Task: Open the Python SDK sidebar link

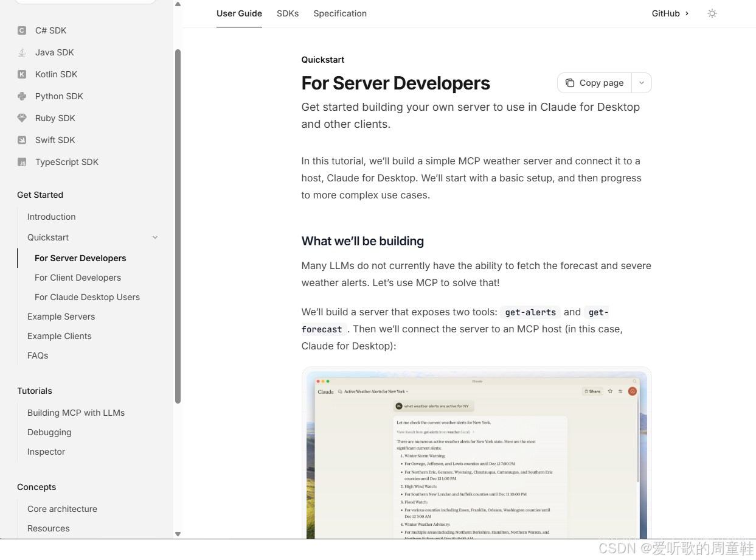Action: [x=59, y=96]
